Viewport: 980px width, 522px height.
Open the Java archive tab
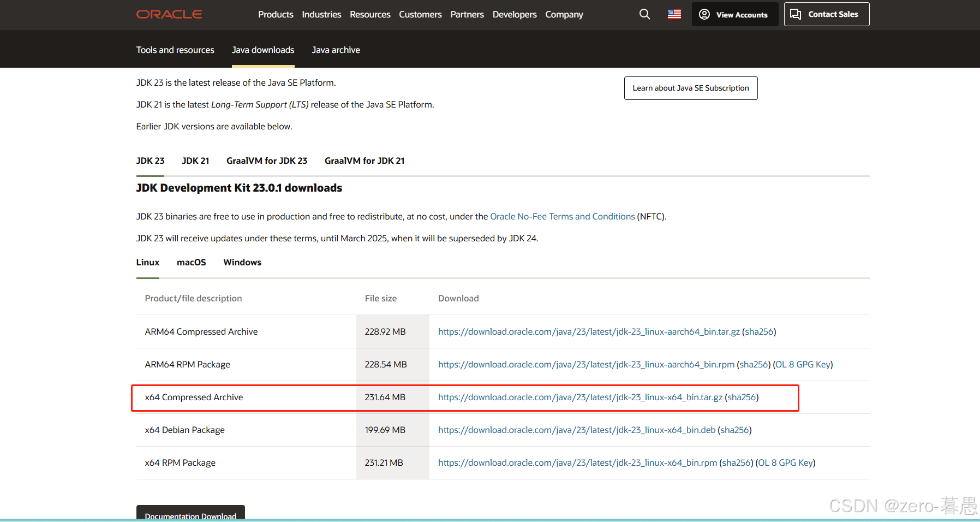click(336, 50)
